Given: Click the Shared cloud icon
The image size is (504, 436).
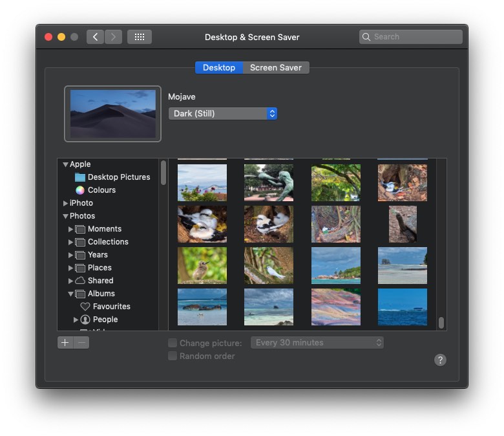Looking at the screenshot, I should (x=80, y=281).
